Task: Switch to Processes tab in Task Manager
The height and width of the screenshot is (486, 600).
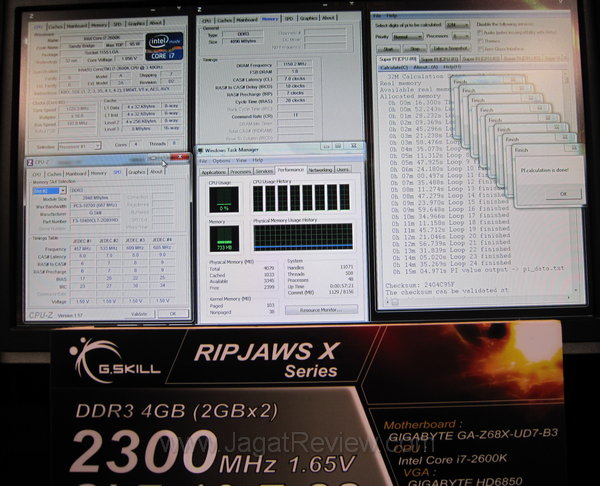Action: 241,172
